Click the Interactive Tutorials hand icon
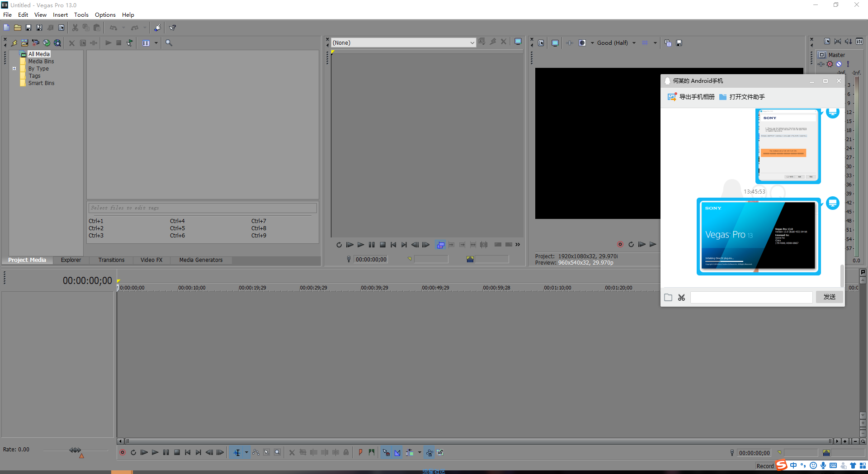The height and width of the screenshot is (474, 868). (157, 28)
